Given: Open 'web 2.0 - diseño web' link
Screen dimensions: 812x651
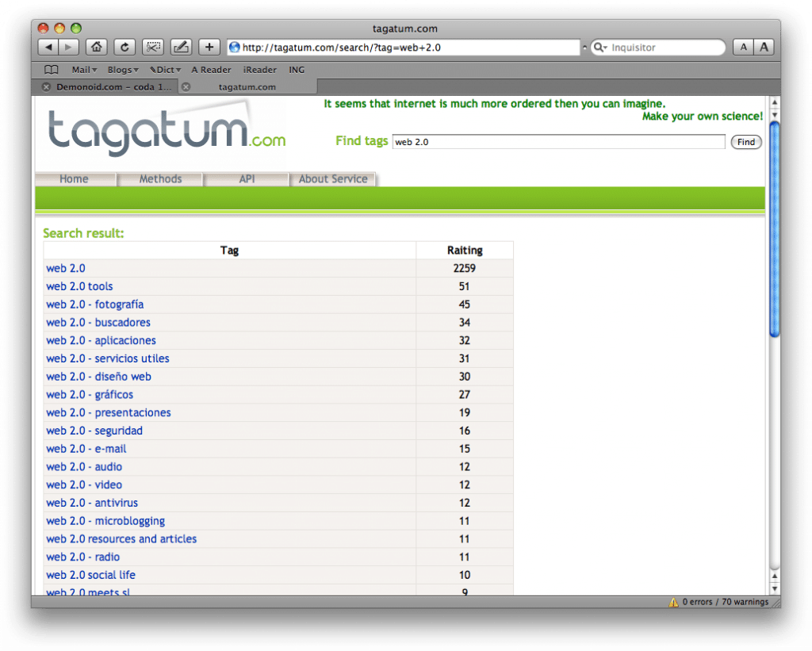Looking at the screenshot, I should tap(98, 377).
